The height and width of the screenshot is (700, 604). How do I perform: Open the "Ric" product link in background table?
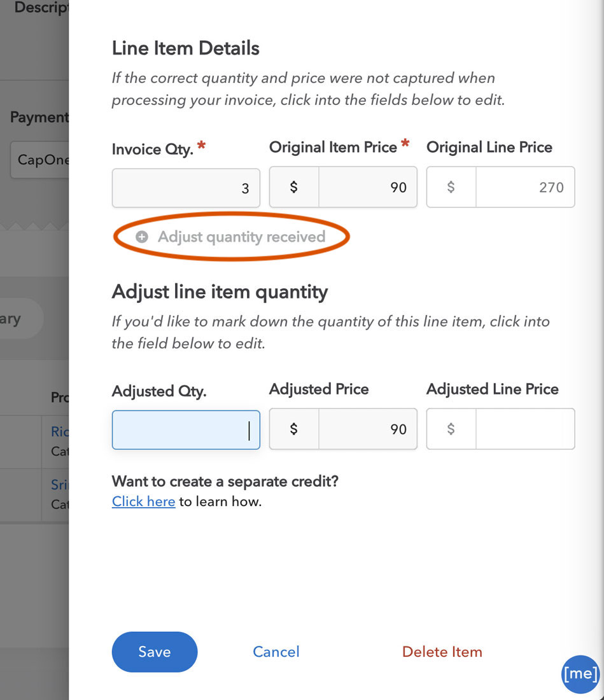(59, 431)
